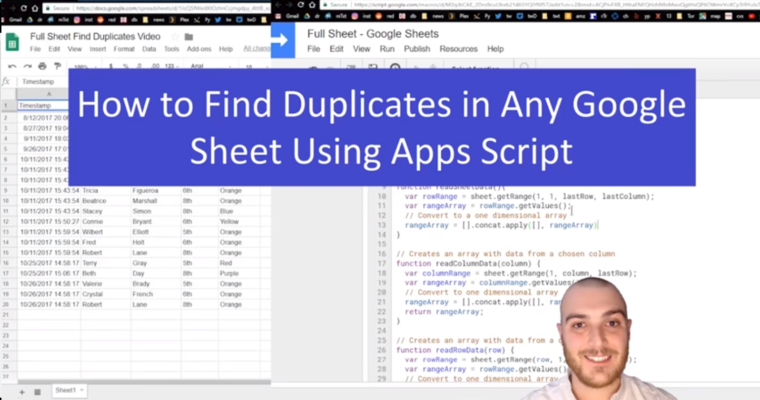Open the Insert menu in Google Sheets
Screen dimensions: 760x400
pos(97,49)
